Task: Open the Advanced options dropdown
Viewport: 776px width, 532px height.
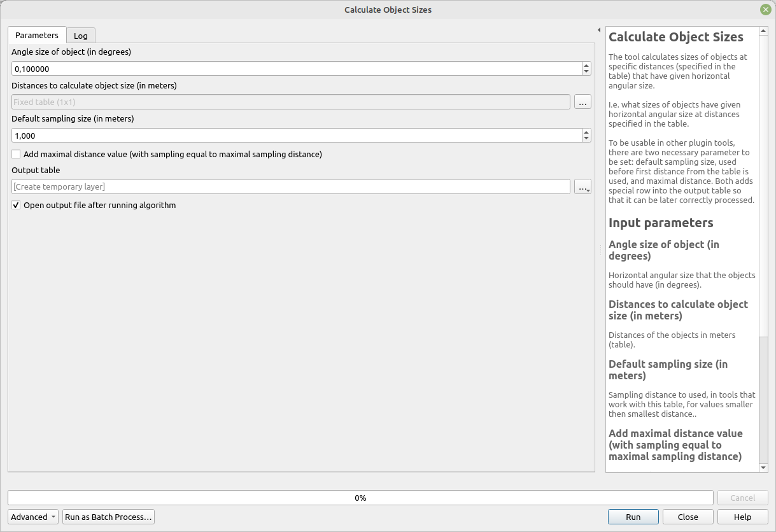Action: pyautogui.click(x=32, y=517)
